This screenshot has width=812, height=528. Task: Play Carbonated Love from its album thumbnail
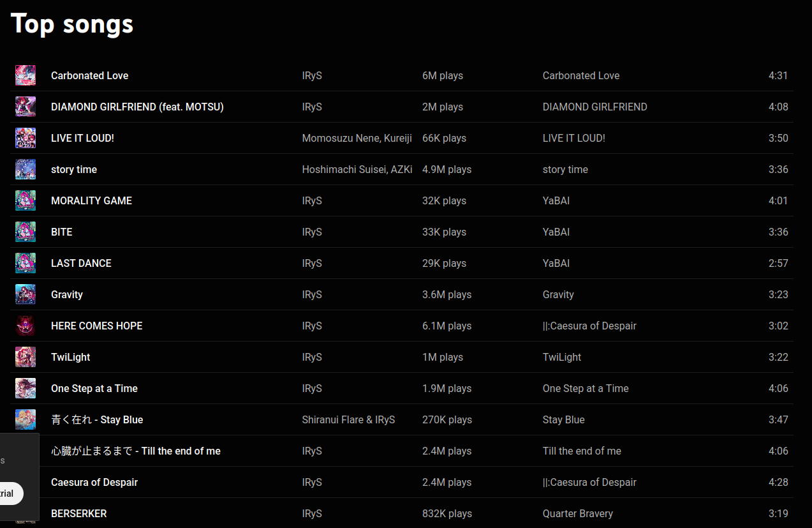[26, 75]
